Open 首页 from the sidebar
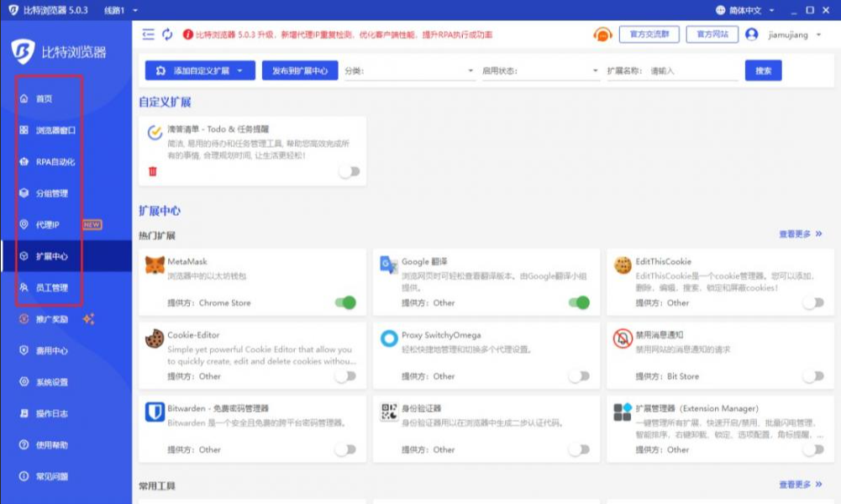841x504 pixels. click(39, 97)
